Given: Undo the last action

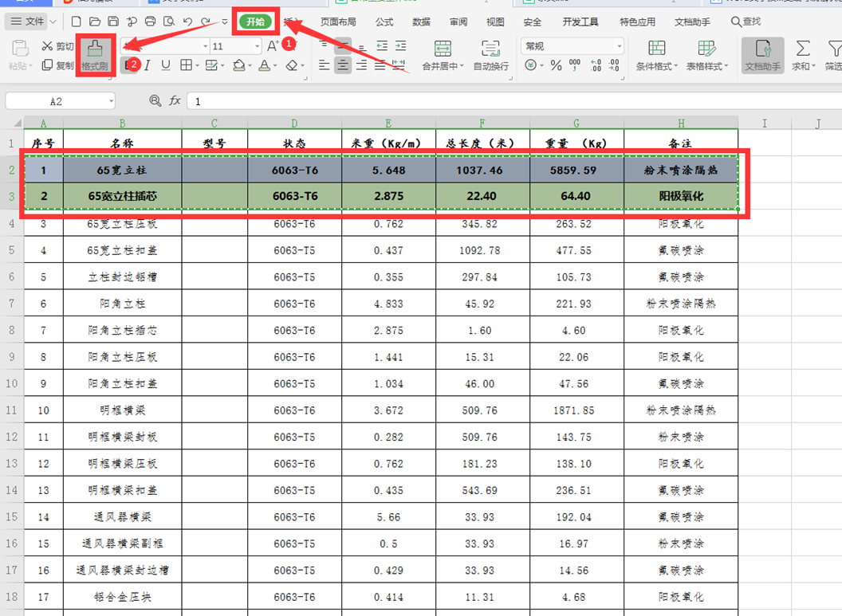Looking at the screenshot, I should click(x=187, y=22).
